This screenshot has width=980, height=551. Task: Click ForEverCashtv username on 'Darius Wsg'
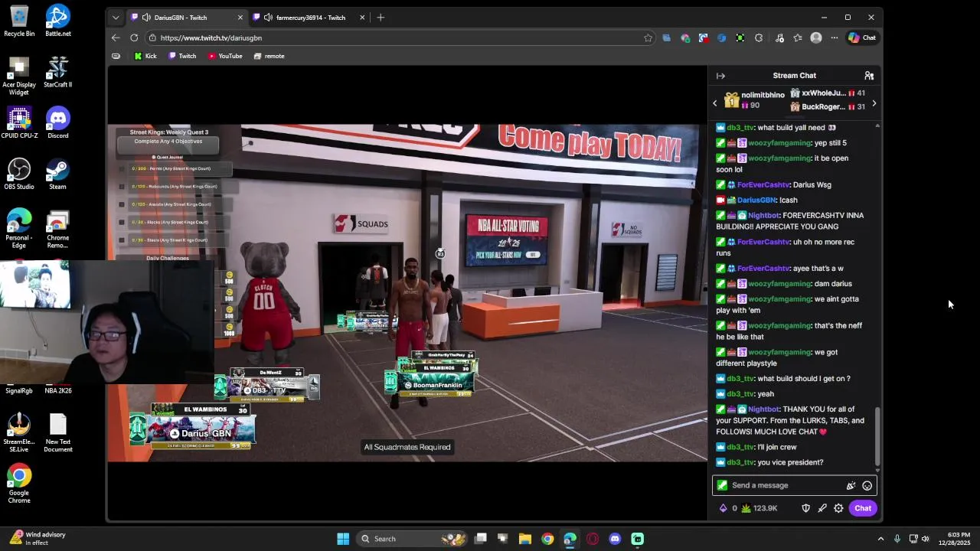coord(763,184)
